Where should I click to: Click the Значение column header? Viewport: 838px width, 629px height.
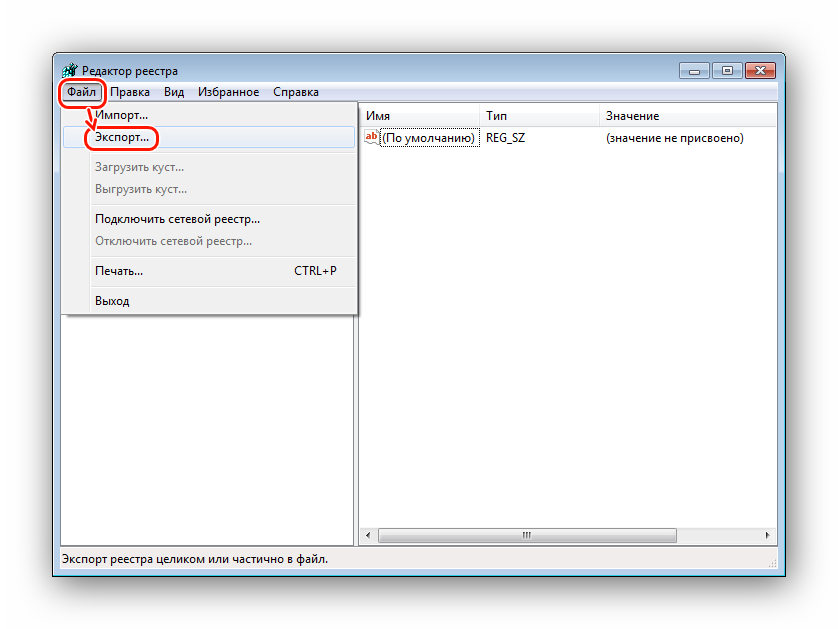coord(686,116)
